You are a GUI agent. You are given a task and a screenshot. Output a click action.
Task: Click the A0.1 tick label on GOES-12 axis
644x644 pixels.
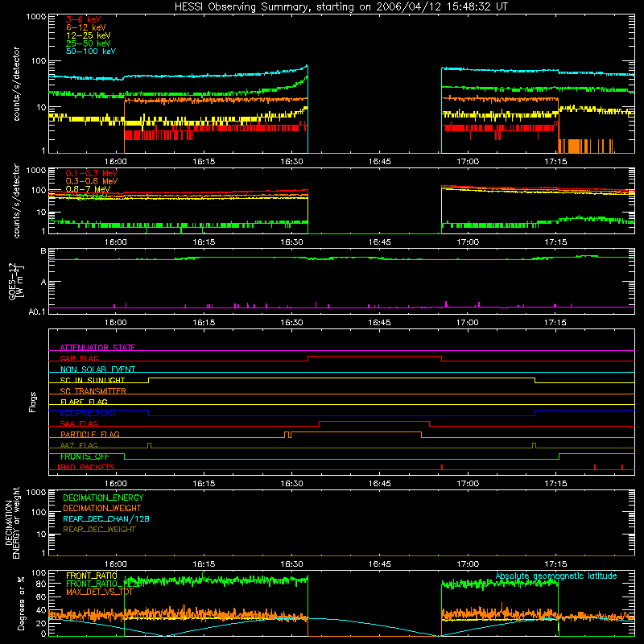coord(37,312)
